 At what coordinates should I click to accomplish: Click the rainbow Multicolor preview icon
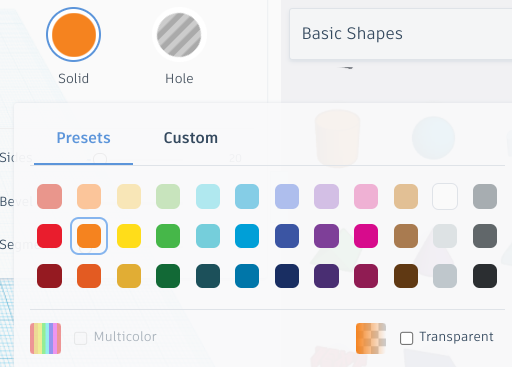45,338
